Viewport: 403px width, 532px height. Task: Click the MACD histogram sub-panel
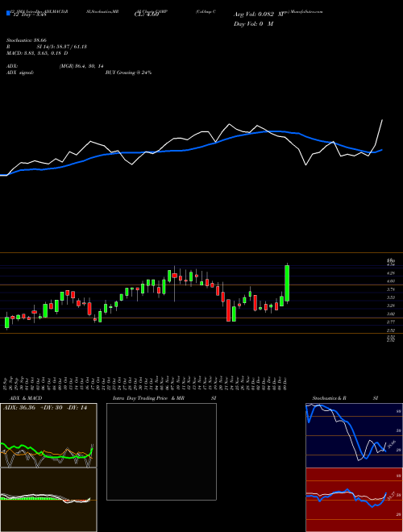click(48, 500)
